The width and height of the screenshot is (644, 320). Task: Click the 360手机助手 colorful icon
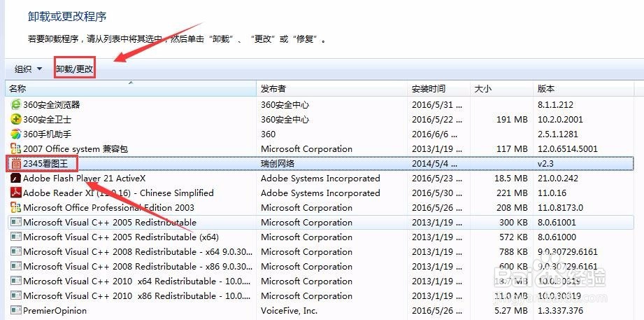15,134
